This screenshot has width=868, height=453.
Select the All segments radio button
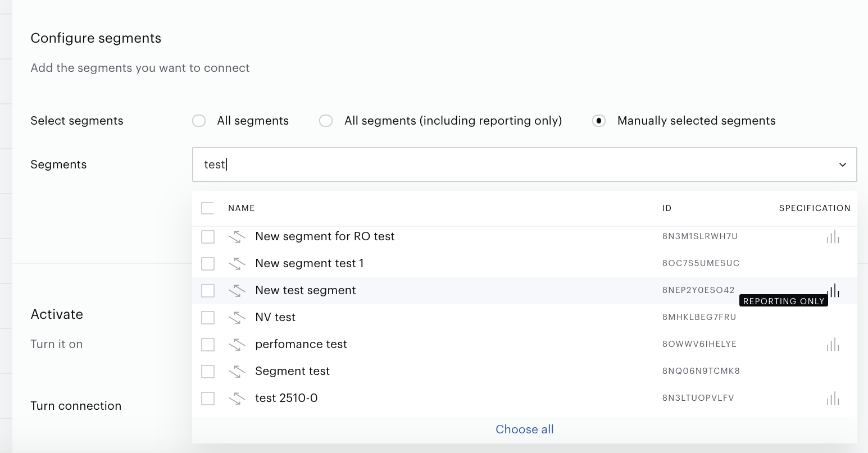tap(199, 121)
